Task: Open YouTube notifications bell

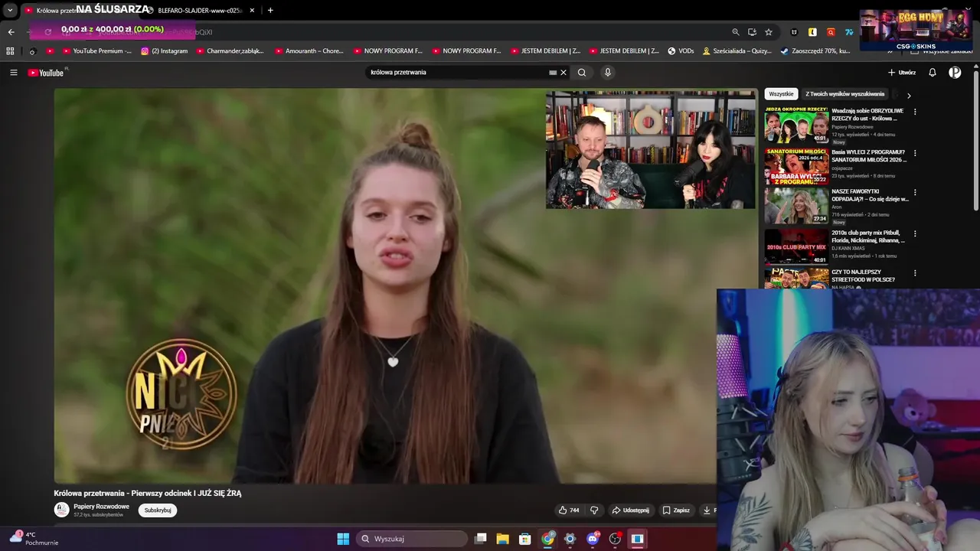Action: click(x=933, y=73)
